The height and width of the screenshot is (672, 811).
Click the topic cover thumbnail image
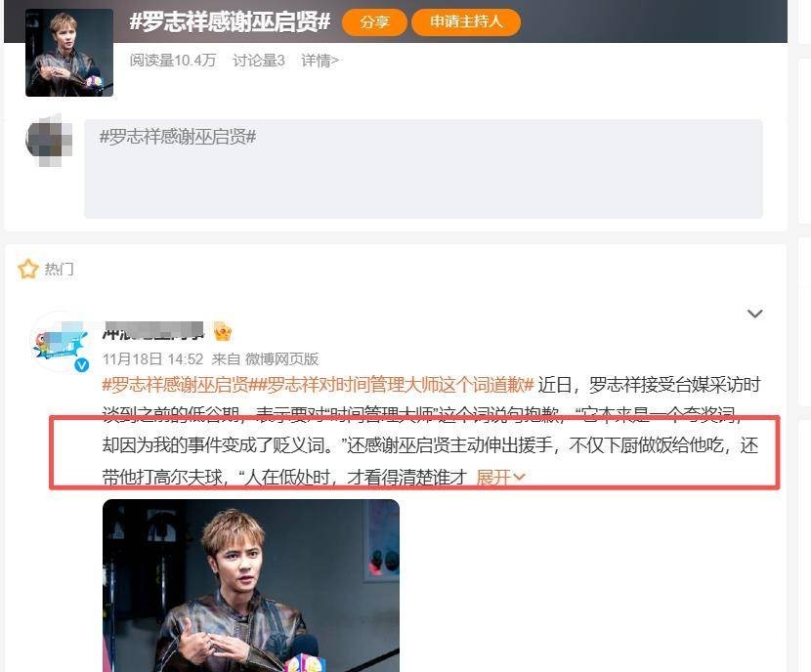[x=69, y=53]
